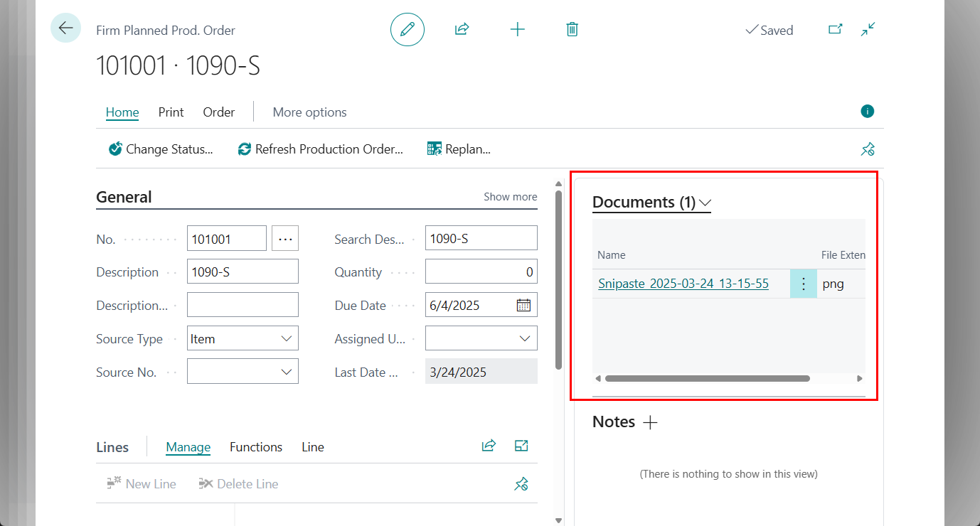Click the share icon in header
The image size is (980, 526).
click(462, 29)
